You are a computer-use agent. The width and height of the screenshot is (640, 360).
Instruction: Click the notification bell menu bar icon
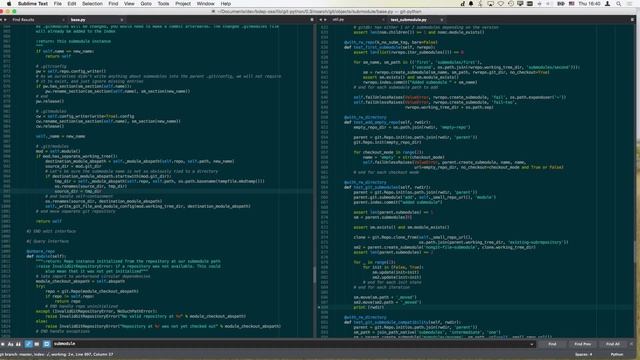(471, 3)
